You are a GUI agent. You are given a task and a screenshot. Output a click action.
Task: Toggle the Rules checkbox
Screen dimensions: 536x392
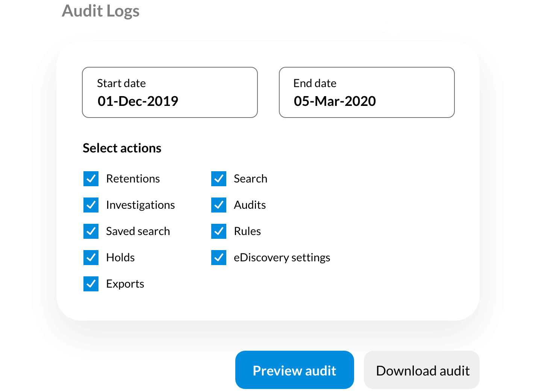pos(219,231)
